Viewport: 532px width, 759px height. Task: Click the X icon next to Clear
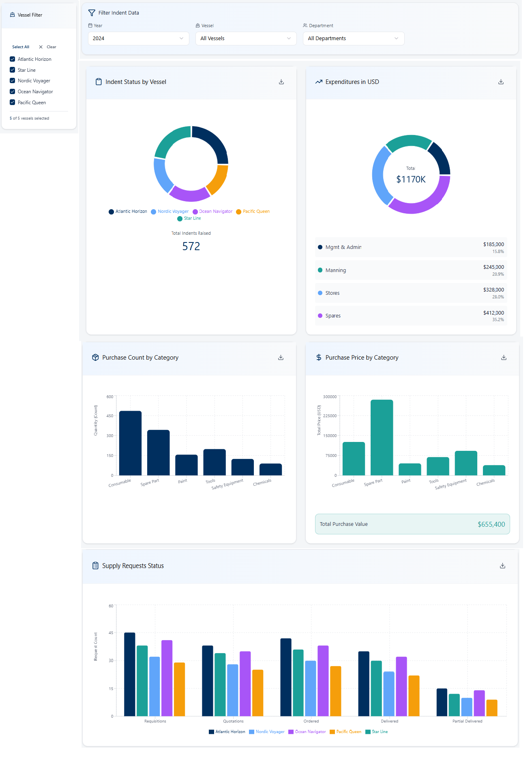[x=41, y=47]
